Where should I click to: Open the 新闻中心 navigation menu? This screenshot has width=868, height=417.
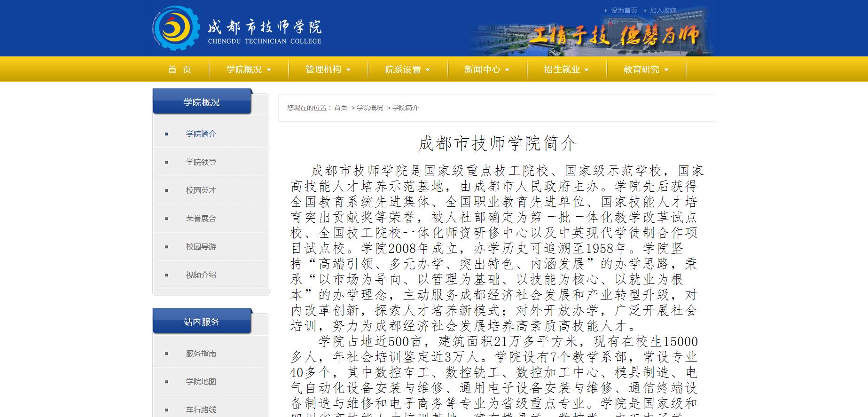click(482, 70)
